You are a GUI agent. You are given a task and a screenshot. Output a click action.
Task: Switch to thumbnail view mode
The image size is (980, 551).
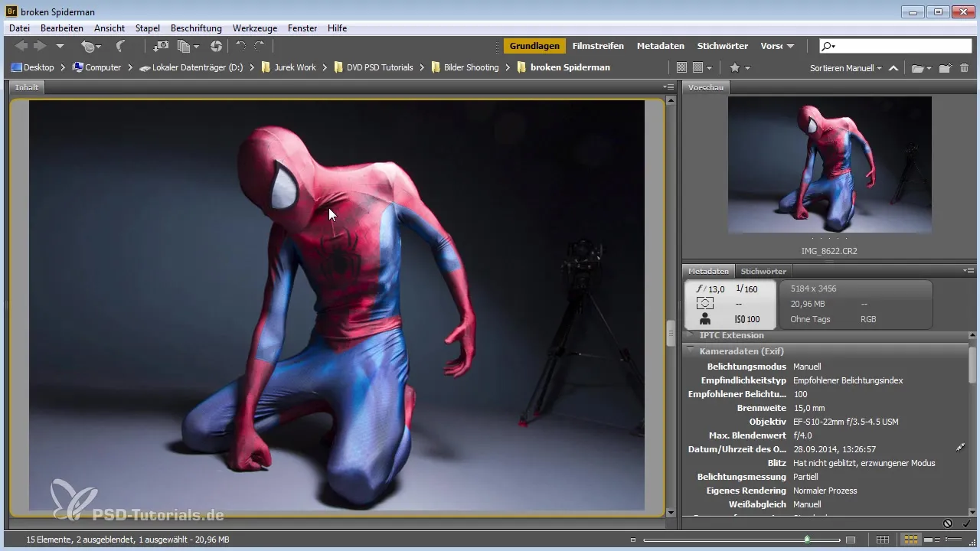[911, 540]
